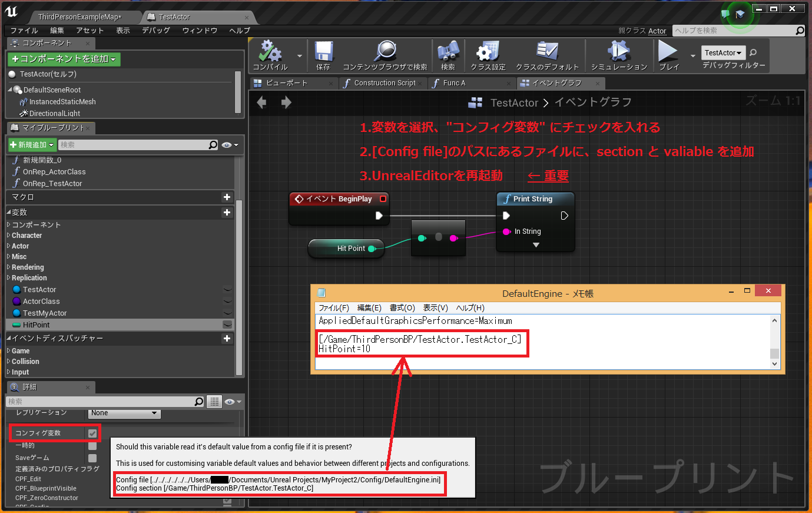The width and height of the screenshot is (812, 513).
Task: Navigate forward in the event graph
Action: pos(286,102)
